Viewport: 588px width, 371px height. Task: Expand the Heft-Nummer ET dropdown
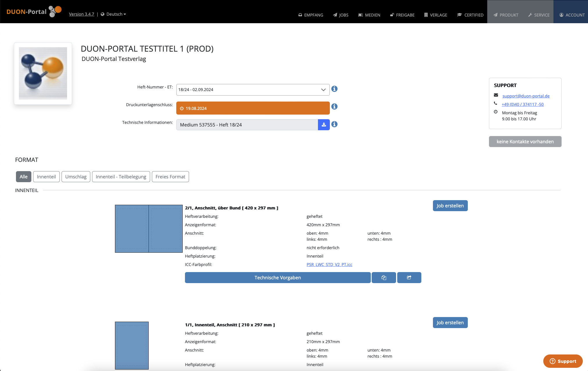tap(253, 90)
